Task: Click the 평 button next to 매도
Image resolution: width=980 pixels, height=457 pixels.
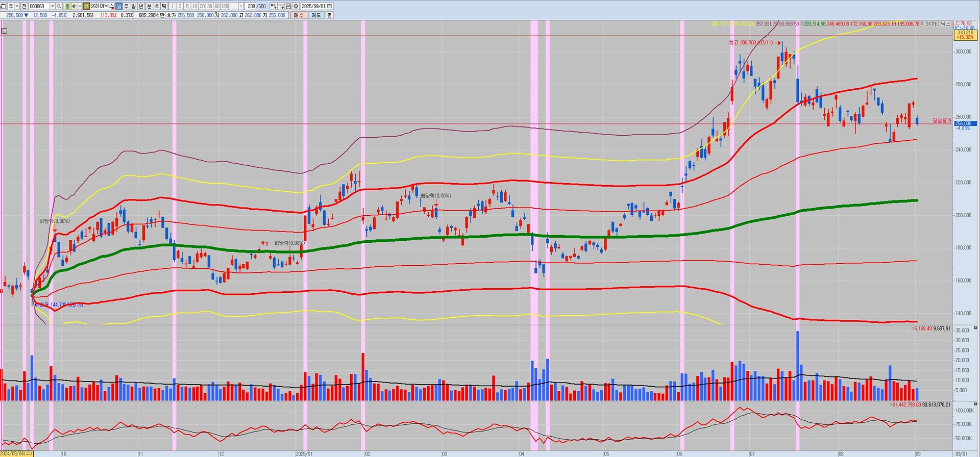Action: coord(329,15)
